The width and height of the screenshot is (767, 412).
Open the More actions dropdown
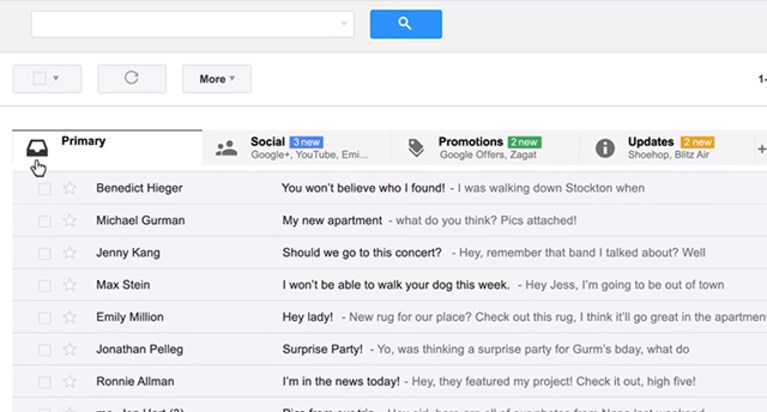217,79
